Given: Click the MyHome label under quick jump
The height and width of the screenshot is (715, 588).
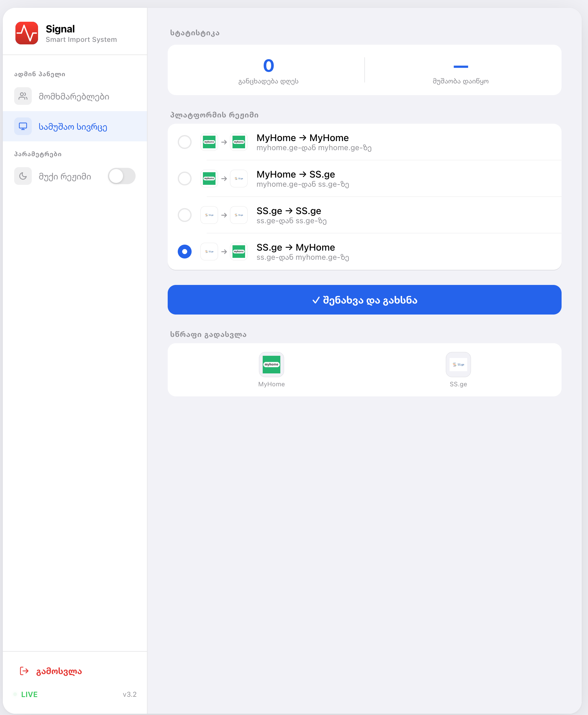Looking at the screenshot, I should tap(272, 384).
